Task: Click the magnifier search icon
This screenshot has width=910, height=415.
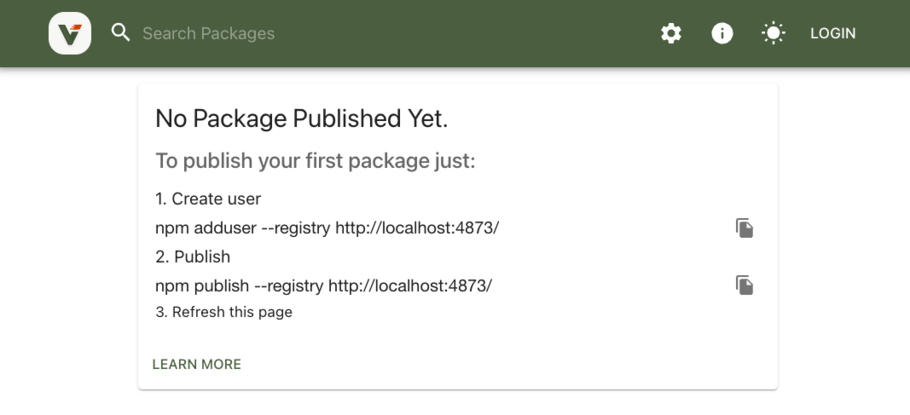Action: tap(121, 33)
